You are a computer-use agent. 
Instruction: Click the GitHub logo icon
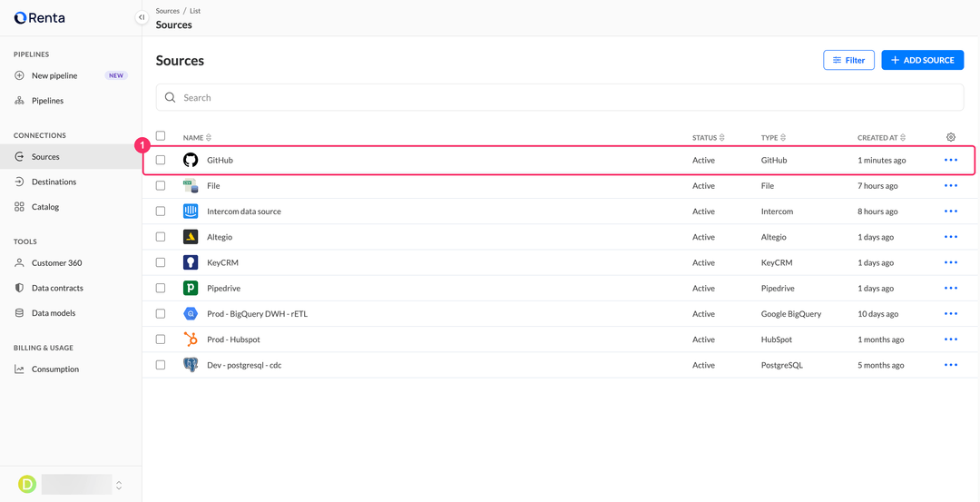click(191, 160)
